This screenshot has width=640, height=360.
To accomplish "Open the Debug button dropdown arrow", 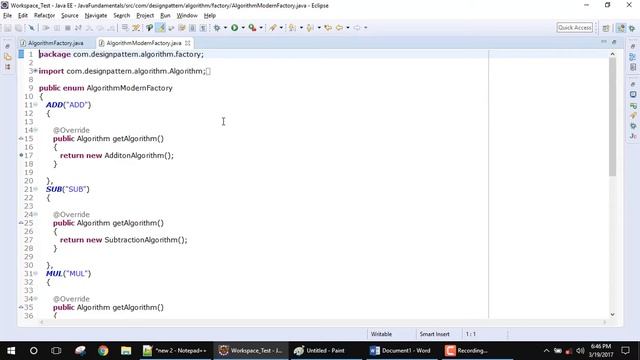I will pos(225,28).
